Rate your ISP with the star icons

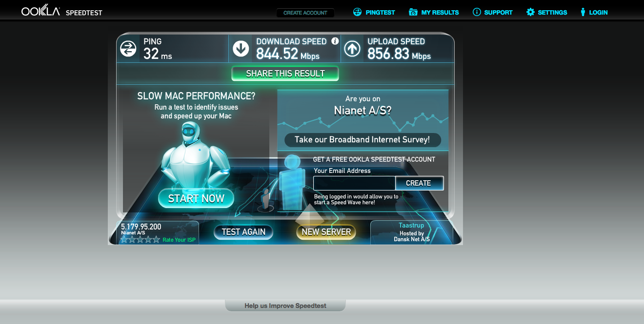140,239
